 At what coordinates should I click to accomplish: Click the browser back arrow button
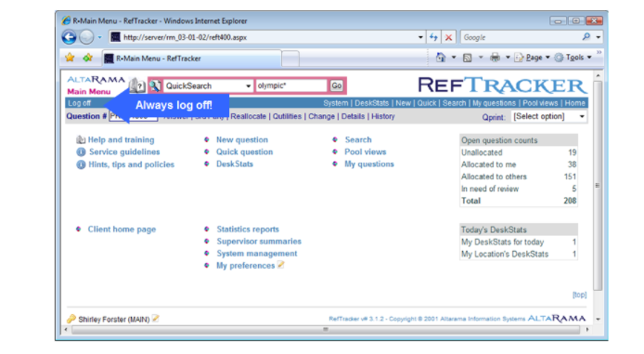(70, 37)
